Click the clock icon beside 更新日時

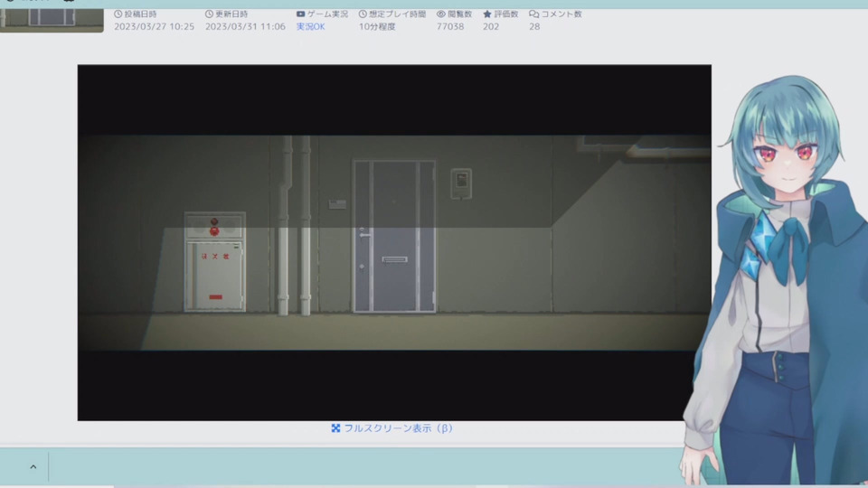tap(209, 14)
